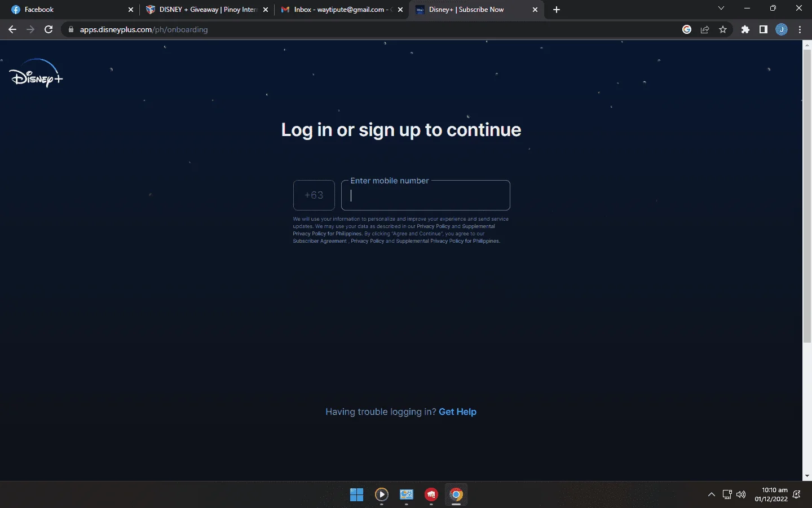Click the browser address bar URL
Screen dimensions: 812x508
tap(144, 29)
